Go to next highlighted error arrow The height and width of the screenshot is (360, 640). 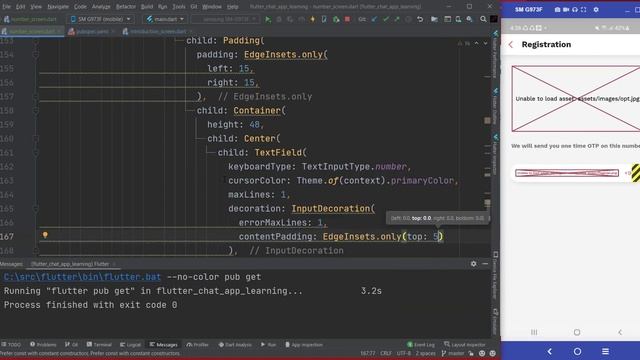tap(485, 43)
